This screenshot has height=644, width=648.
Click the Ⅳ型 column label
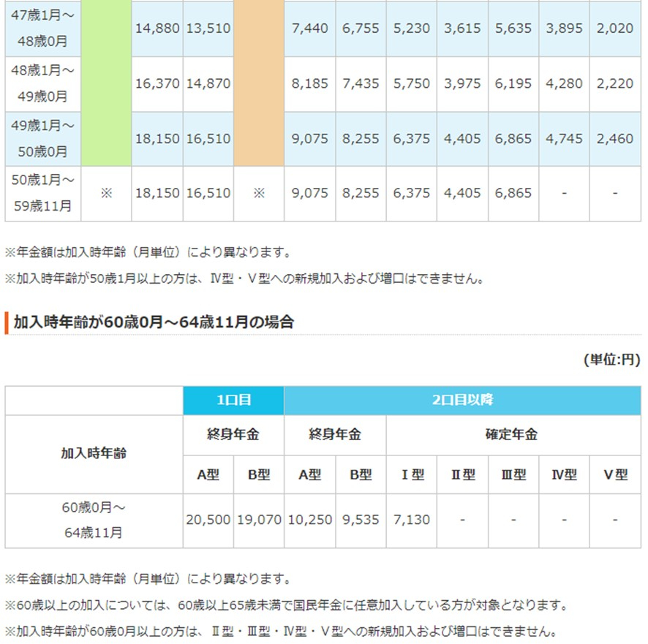point(564,473)
